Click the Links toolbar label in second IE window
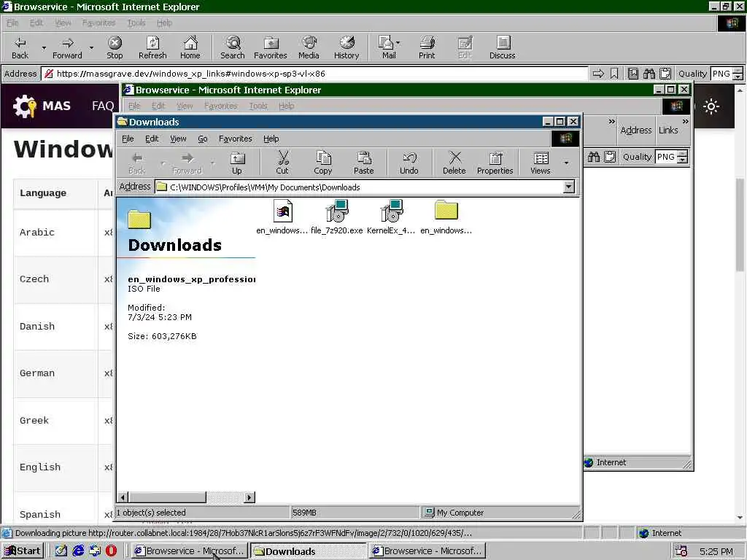Screen dimensions: 747x560 [668, 130]
